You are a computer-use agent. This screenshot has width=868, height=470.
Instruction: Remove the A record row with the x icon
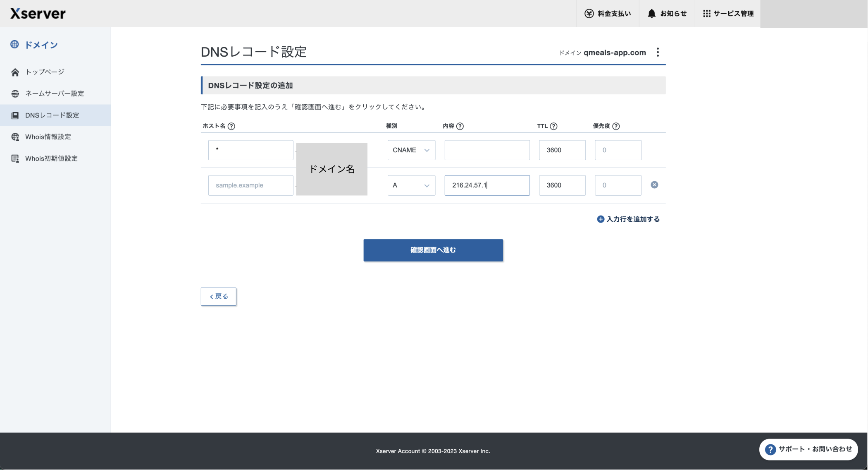pos(654,185)
